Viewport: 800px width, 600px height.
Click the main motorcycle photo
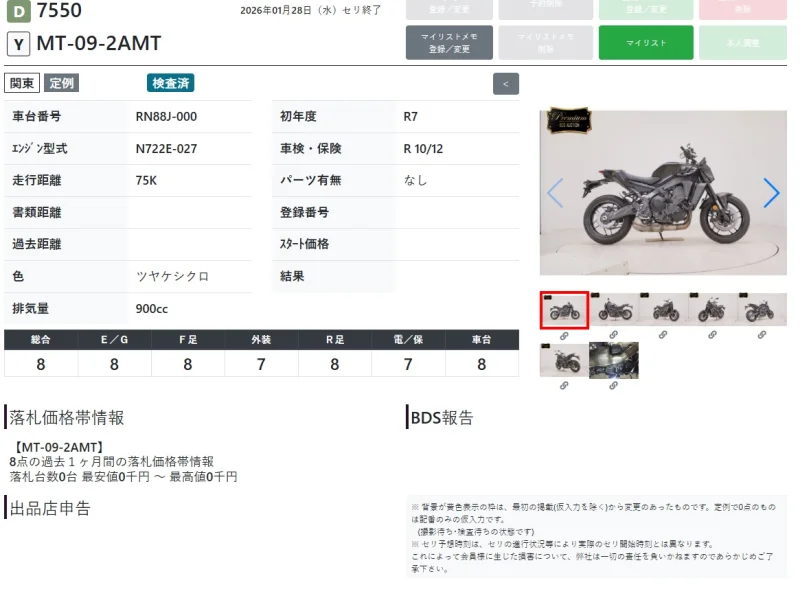click(x=663, y=193)
